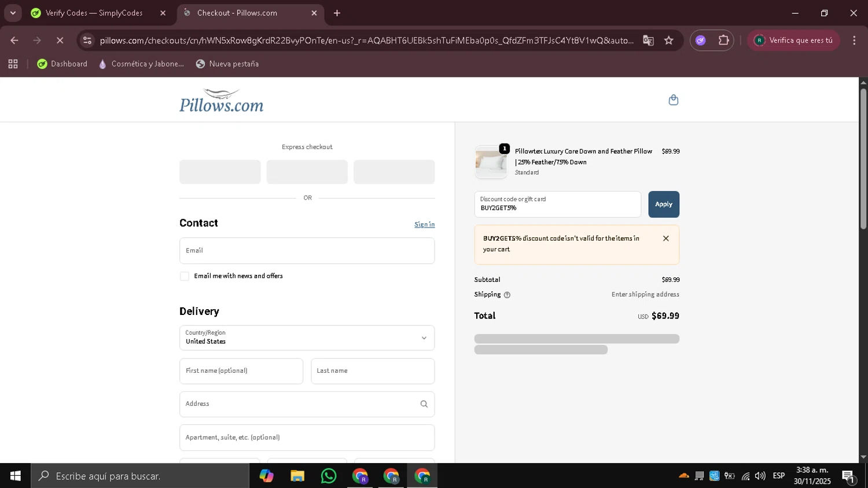
Task: Dismiss the invalid discount code message
Action: point(666,239)
